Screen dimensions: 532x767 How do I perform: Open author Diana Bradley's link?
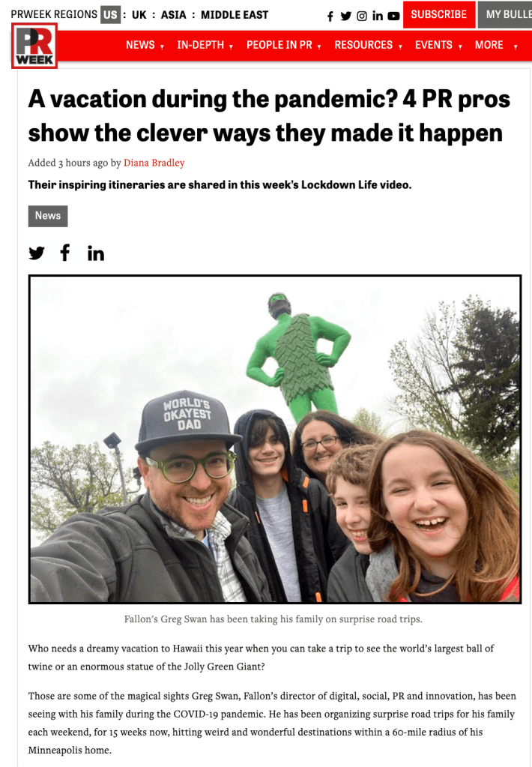point(154,163)
